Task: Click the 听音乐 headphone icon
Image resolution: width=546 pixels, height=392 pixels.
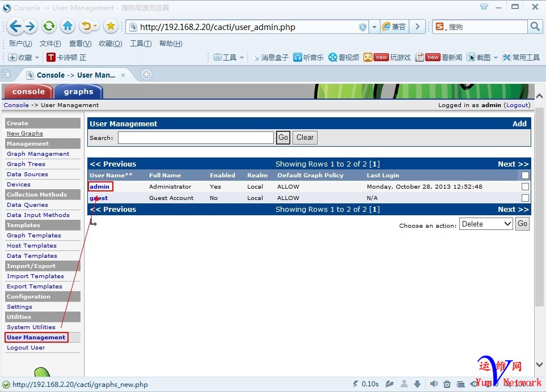Action: 297,57
